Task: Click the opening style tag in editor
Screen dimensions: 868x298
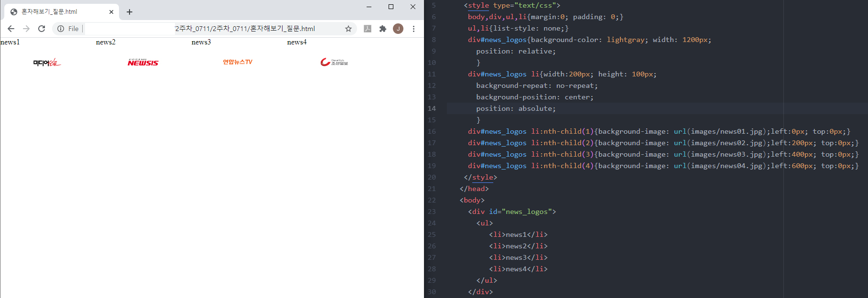Action: click(512, 5)
